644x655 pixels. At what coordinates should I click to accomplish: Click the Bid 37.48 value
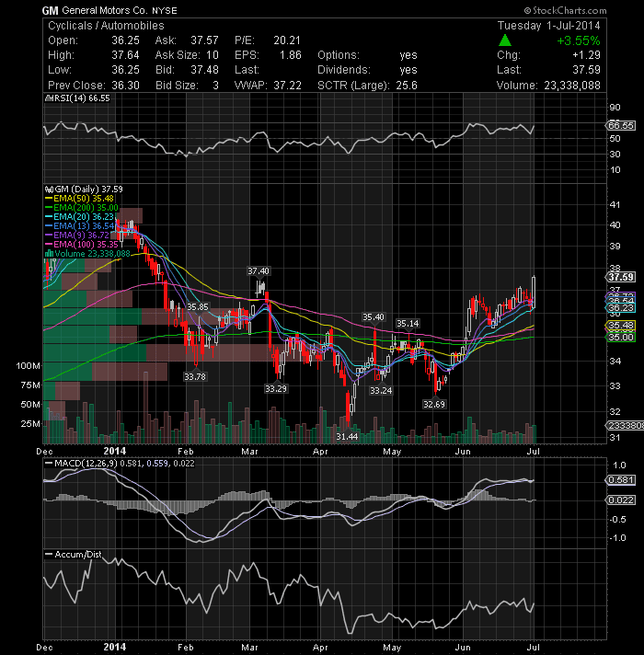pyautogui.click(x=204, y=70)
